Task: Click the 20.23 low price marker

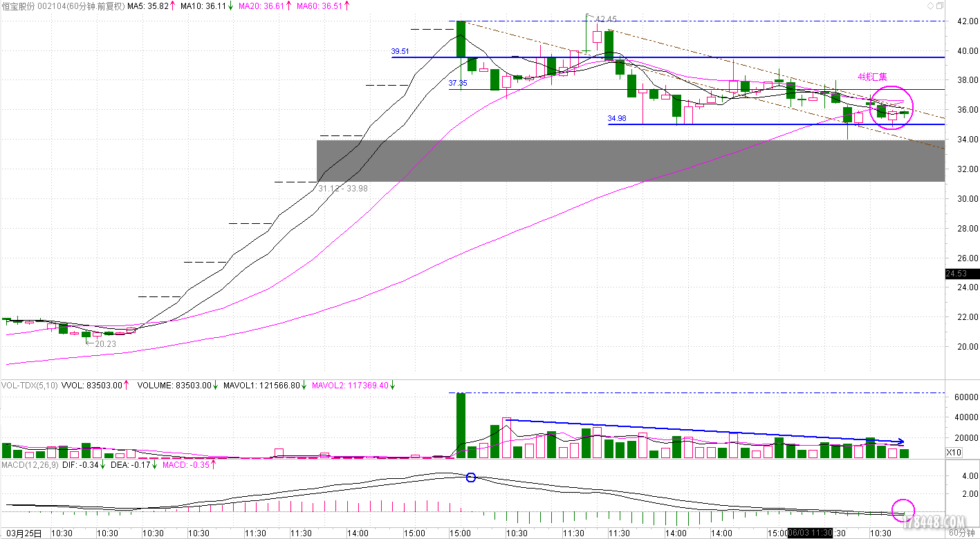Action: coord(105,343)
